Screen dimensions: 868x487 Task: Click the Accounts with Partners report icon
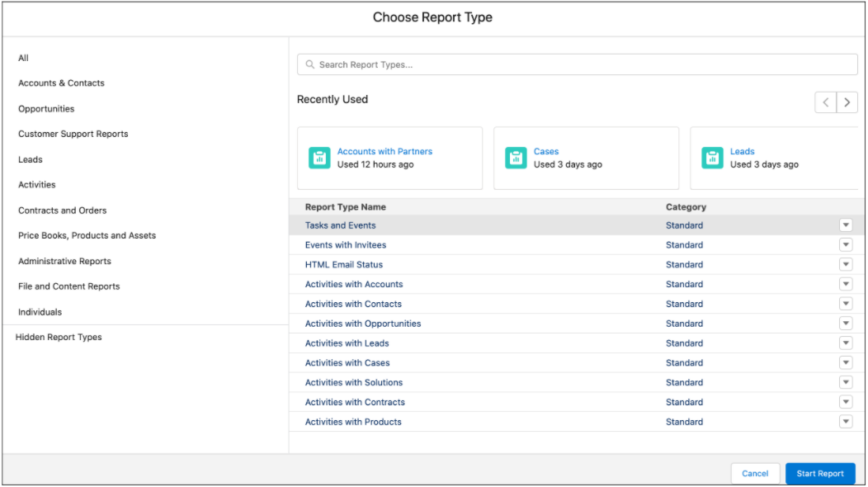[319, 158]
